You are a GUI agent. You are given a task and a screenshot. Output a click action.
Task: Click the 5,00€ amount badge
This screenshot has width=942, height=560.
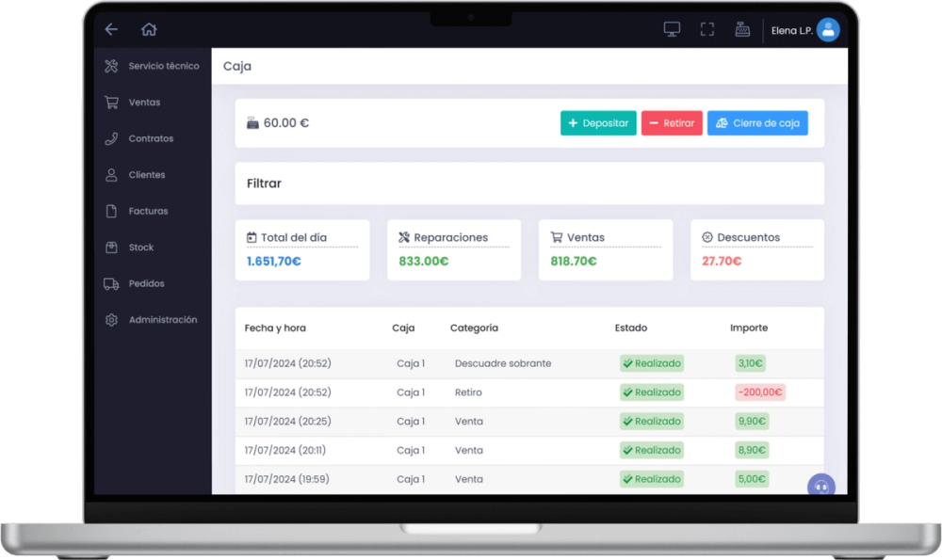click(x=752, y=479)
